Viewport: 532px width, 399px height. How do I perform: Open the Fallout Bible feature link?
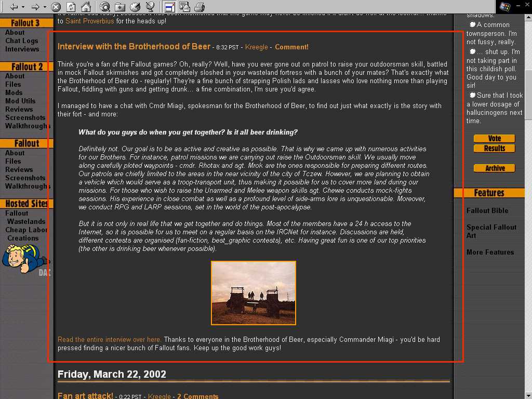[487, 211]
